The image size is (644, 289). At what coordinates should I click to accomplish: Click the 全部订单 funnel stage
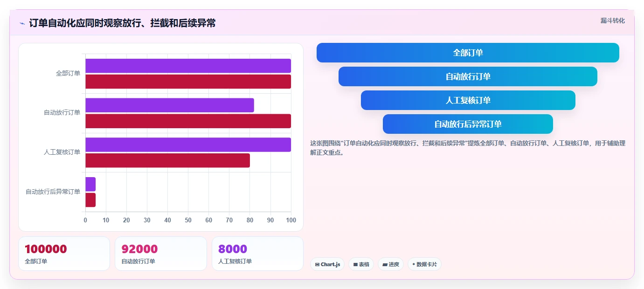[468, 53]
